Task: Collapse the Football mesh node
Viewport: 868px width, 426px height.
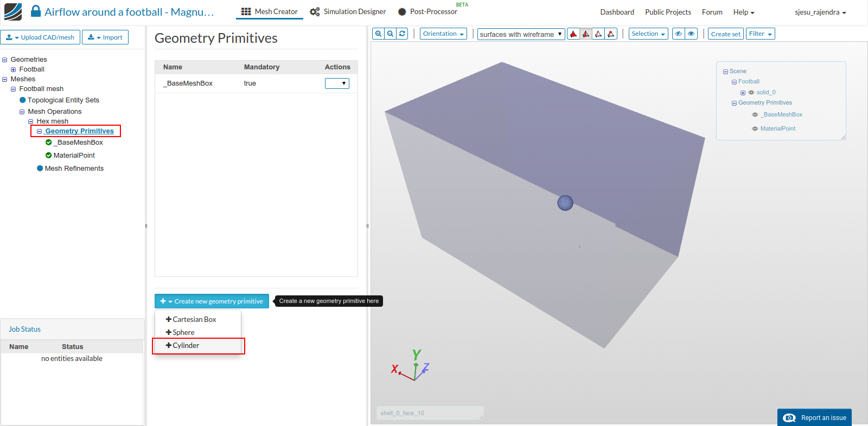Action: tap(14, 89)
